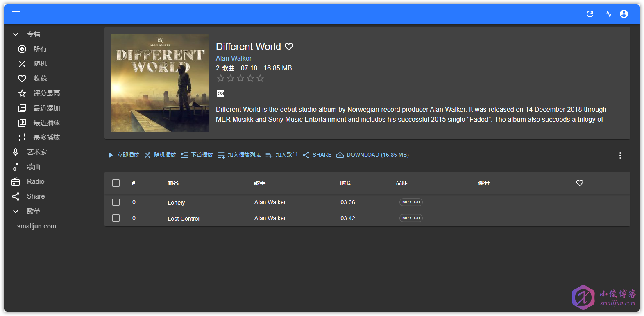644x316 pixels.
Task: Click the Different World album cover
Action: (160, 83)
